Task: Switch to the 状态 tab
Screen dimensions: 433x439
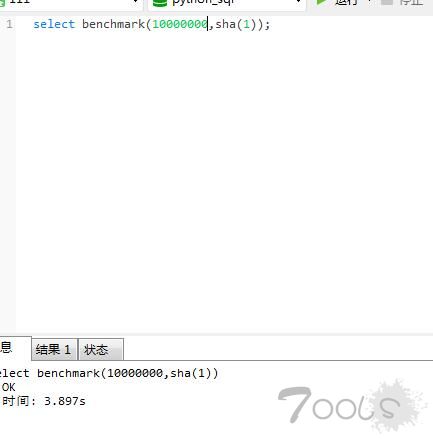Action: pos(101,349)
